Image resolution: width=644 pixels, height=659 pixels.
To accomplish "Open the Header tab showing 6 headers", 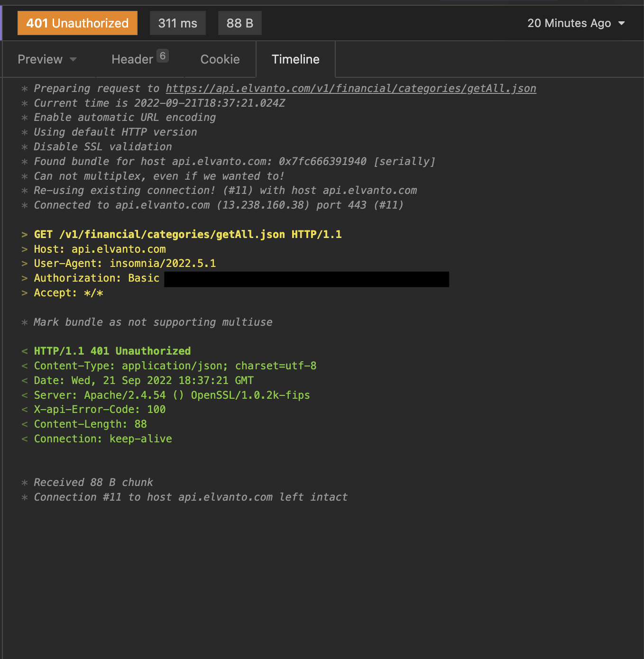I will 133,59.
